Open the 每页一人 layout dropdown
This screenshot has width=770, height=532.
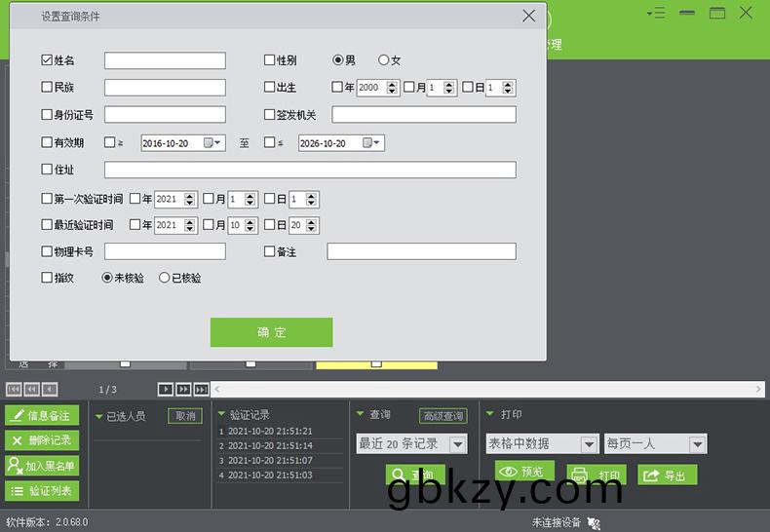click(697, 444)
